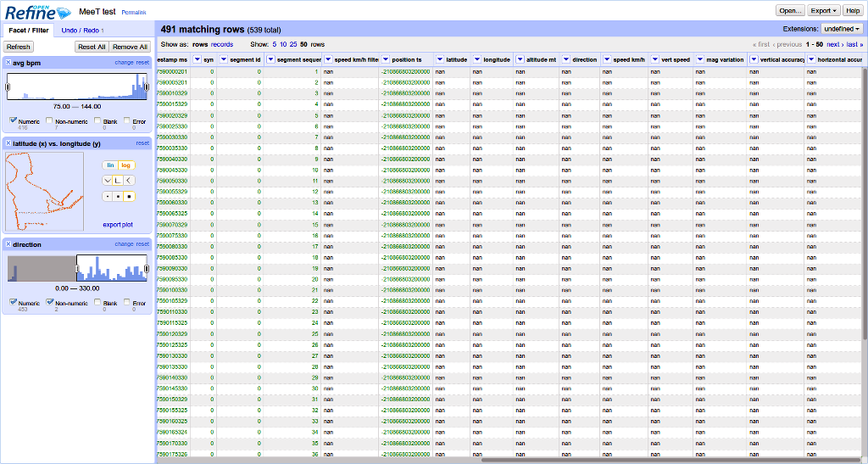Uncheck Non-numeric in direction facet
Image resolution: width=868 pixels, height=464 pixels.
point(50,302)
